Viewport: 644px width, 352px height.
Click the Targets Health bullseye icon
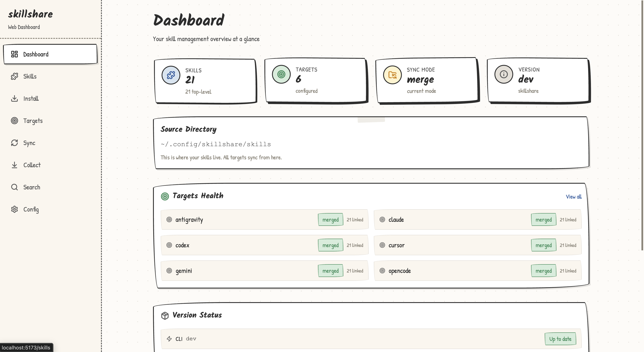coord(165,196)
